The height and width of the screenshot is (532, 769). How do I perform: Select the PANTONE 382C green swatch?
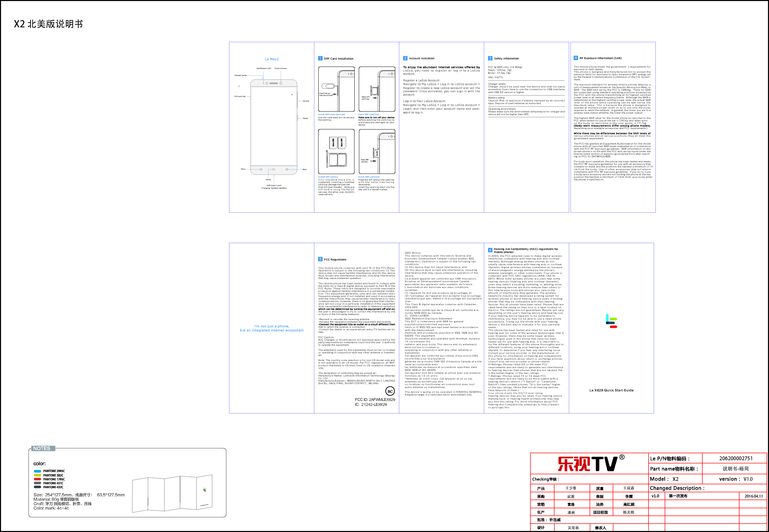[x=37, y=475]
